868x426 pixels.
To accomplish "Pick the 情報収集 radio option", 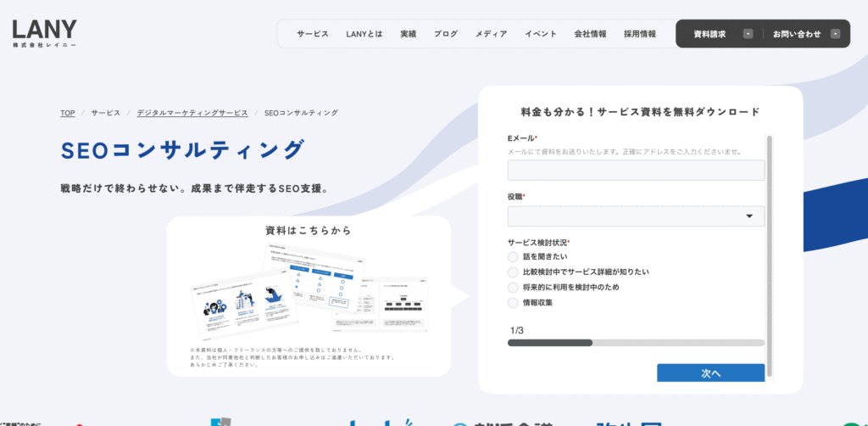I will tap(513, 302).
